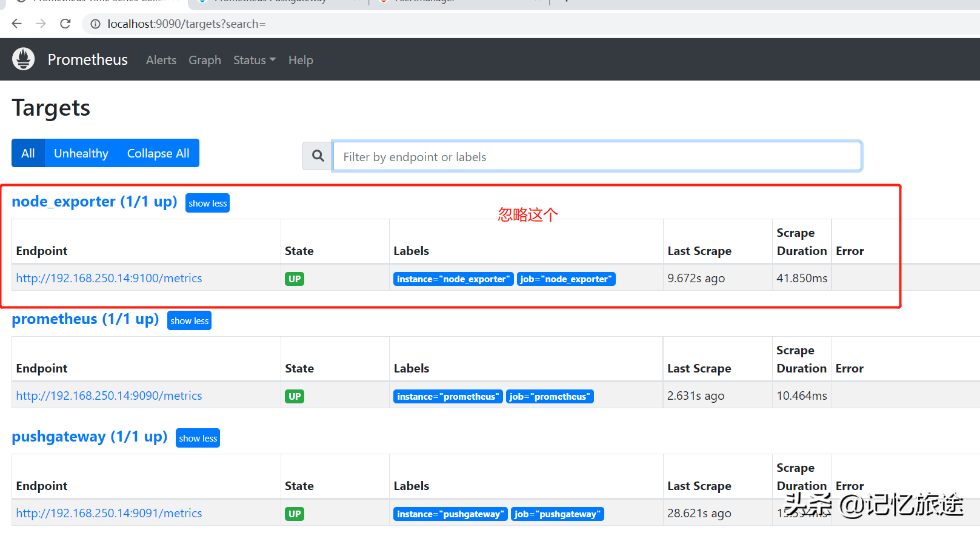Click instance="node_exporter" label badge
Viewport: 980px width, 533px height.
click(453, 279)
